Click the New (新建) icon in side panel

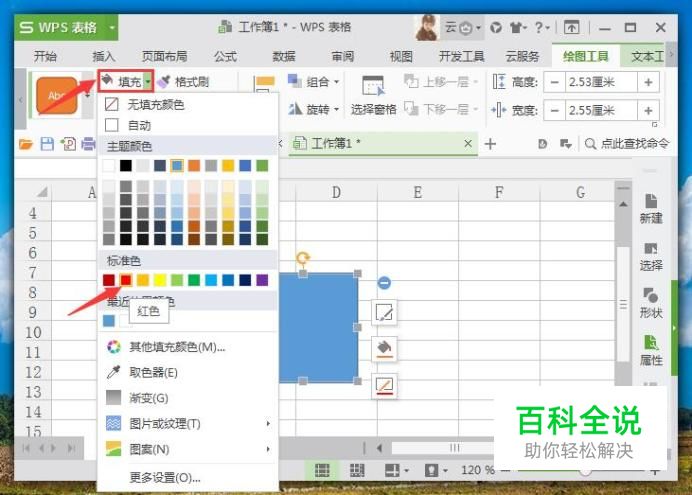tap(651, 201)
